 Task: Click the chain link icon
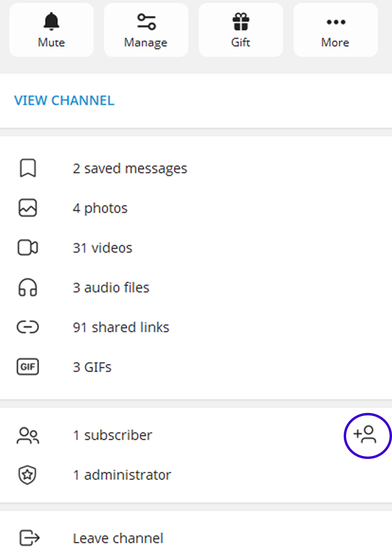(x=28, y=327)
